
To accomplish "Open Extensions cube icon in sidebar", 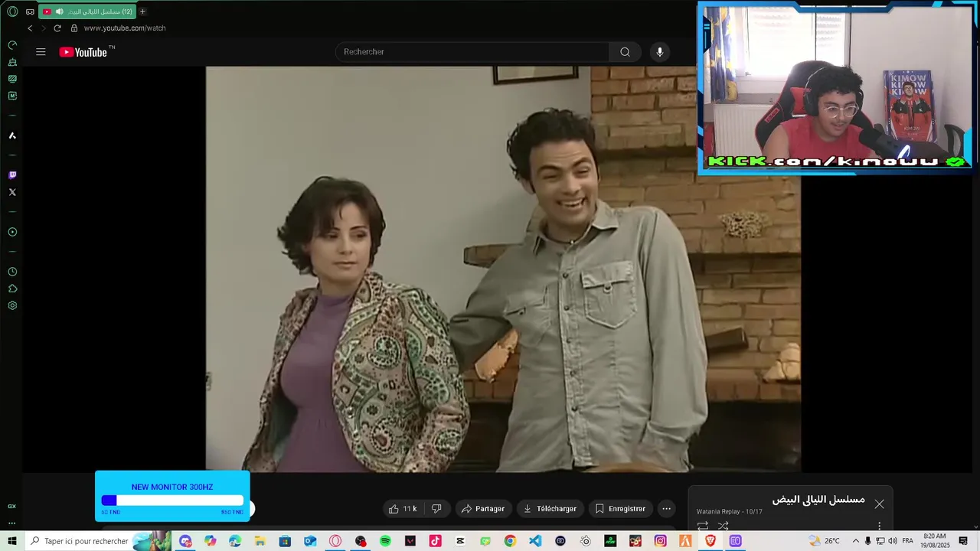I will coord(12,289).
